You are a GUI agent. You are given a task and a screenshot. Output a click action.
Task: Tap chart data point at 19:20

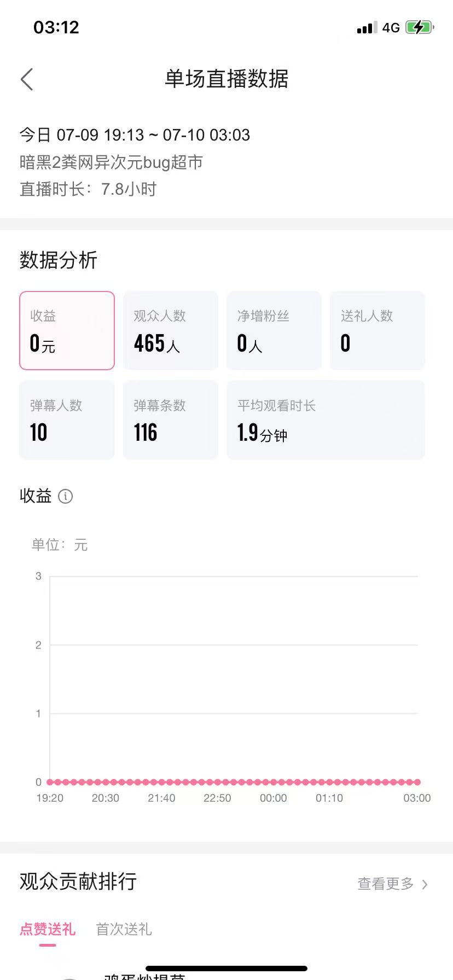(50, 782)
